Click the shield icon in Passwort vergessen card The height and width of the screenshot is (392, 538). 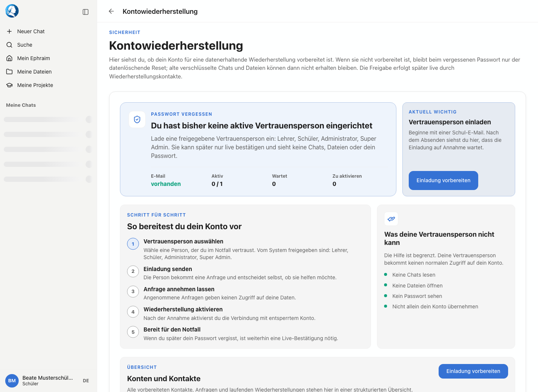pyautogui.click(x=137, y=119)
